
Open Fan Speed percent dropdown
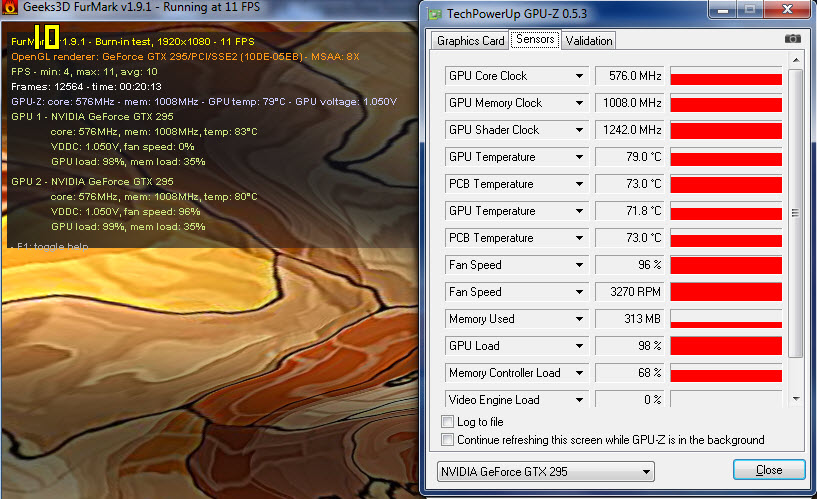click(579, 265)
